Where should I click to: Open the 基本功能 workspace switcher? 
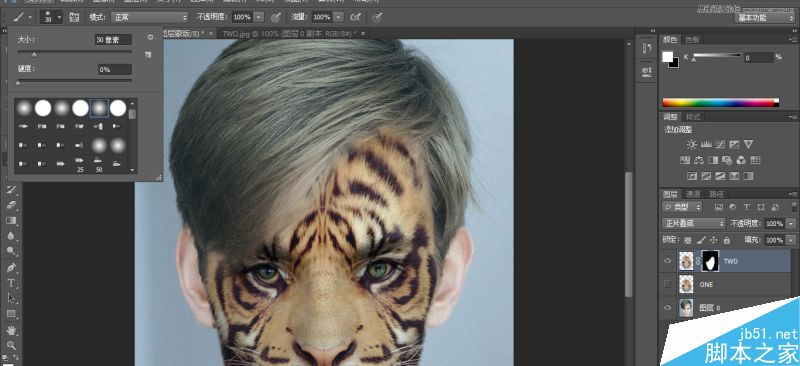pyautogui.click(x=764, y=18)
